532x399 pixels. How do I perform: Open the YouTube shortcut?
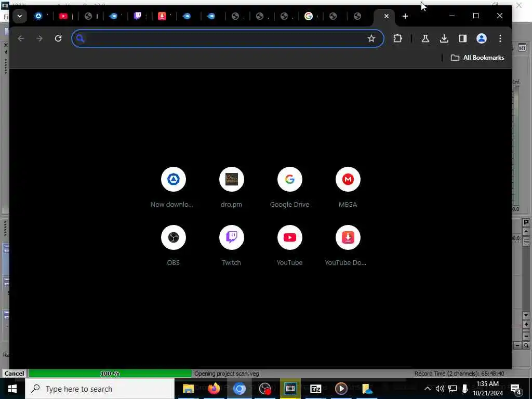coord(289,245)
